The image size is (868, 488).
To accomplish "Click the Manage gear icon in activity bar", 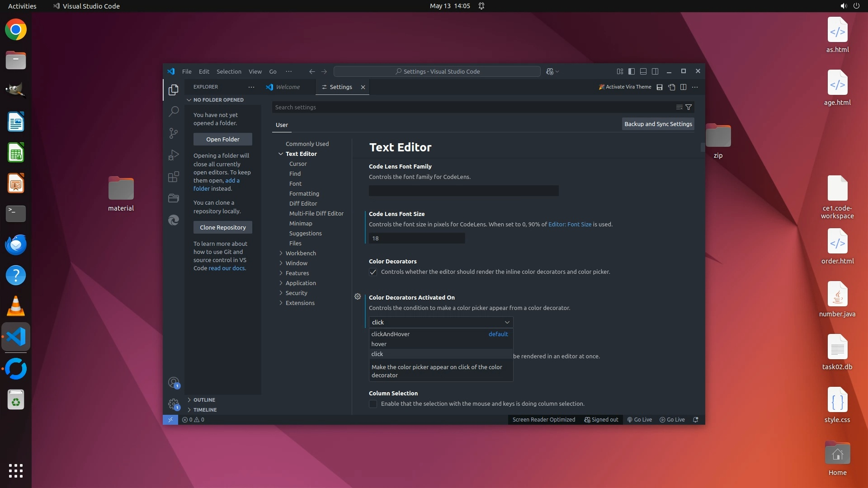I will pyautogui.click(x=174, y=404).
